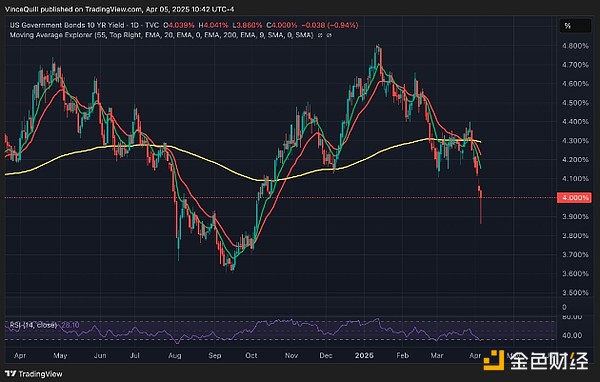The width and height of the screenshot is (600, 382).
Task: Click the small square icon after the Moving Average Explorer legend
Action: pos(320,35)
